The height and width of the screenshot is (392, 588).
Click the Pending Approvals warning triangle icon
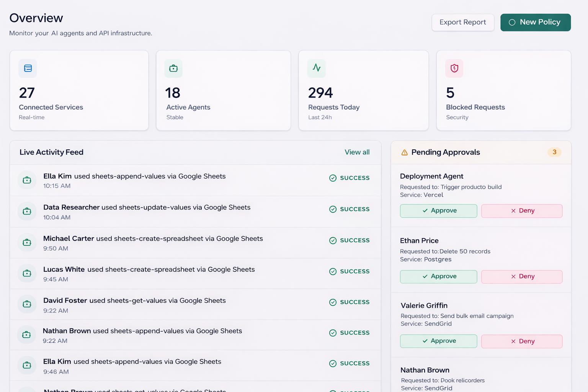point(404,152)
